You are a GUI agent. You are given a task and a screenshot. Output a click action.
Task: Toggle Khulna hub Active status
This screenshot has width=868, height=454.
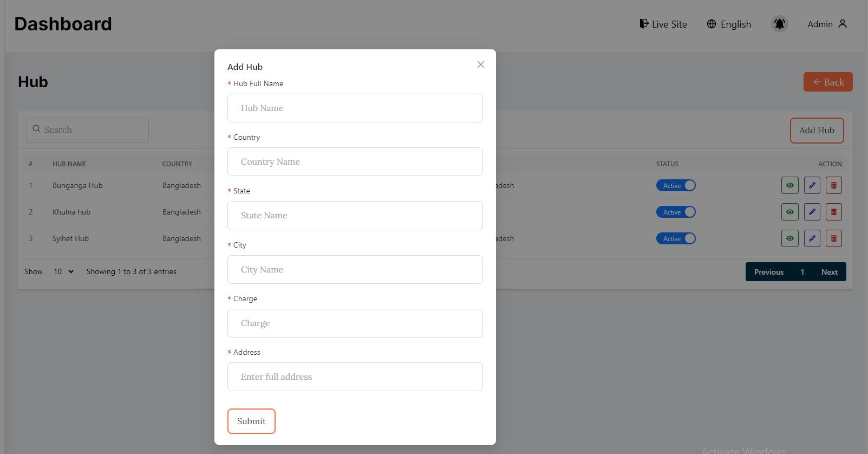[676, 212]
